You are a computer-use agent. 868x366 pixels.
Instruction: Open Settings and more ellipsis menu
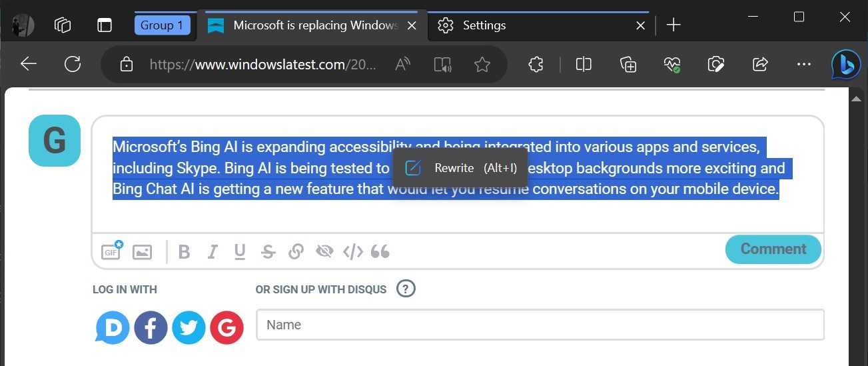pyautogui.click(x=804, y=65)
